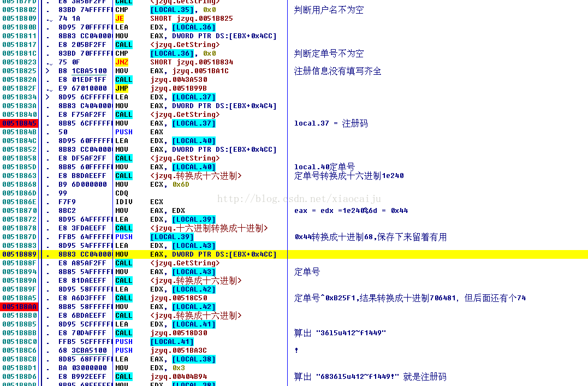Select operand SHORT jzyq.0051B834
Viewport: 588px width, 386px height.
click(191, 62)
